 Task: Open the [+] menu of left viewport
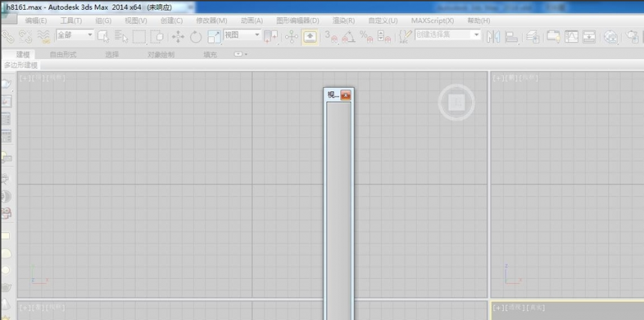tap(25, 307)
